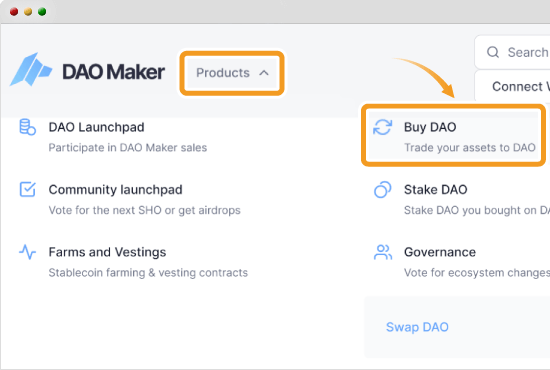This screenshot has height=370, width=550.
Task: Open the DAO Launchpad menu item
Action: click(x=113, y=137)
